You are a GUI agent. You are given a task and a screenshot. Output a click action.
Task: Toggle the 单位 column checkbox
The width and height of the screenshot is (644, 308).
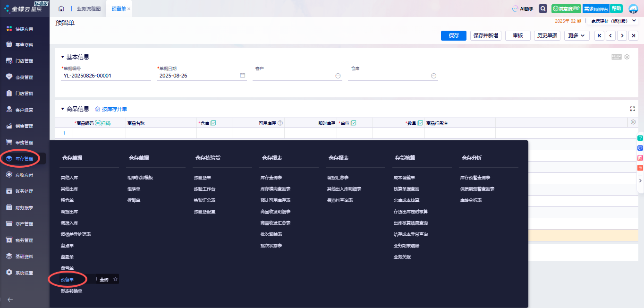(354, 123)
